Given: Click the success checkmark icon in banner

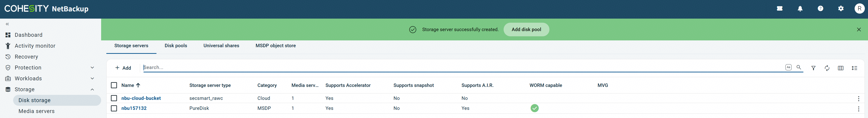Looking at the screenshot, I should pos(413,30).
